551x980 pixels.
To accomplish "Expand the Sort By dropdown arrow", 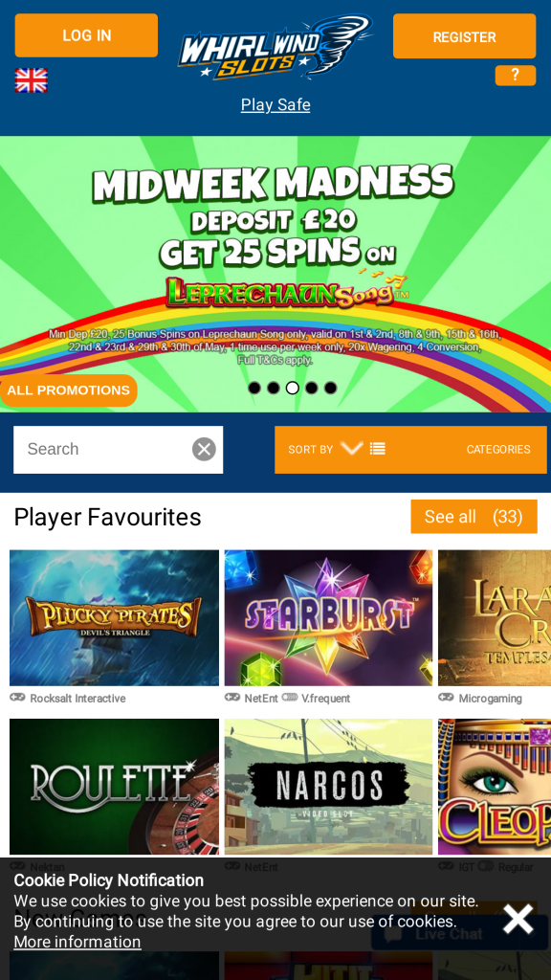I will [352, 448].
